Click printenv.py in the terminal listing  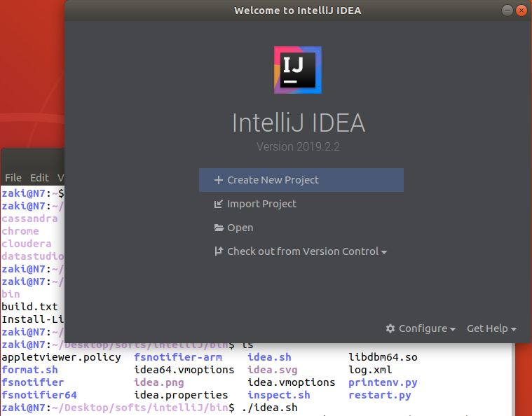[x=383, y=382]
